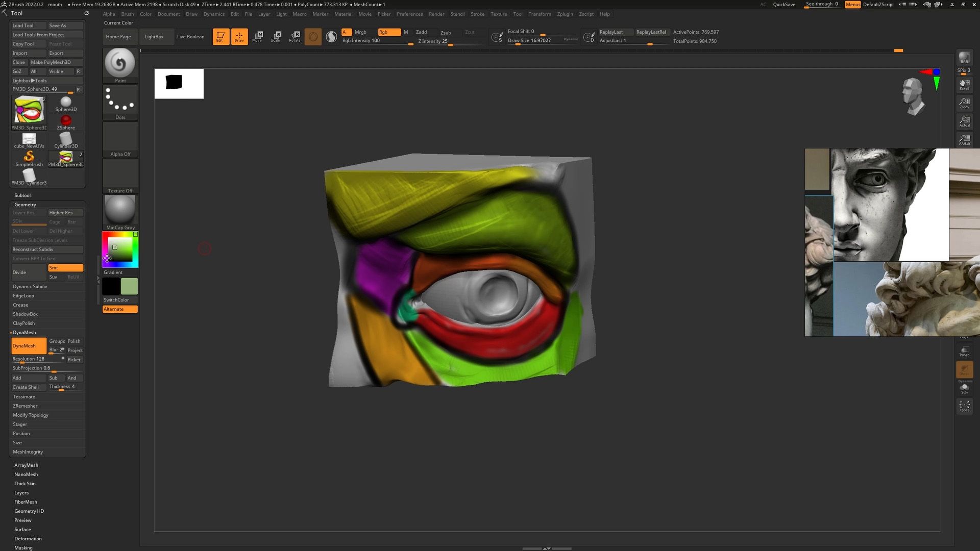
Task: Click the Sphere3D tool icon
Action: tap(65, 102)
